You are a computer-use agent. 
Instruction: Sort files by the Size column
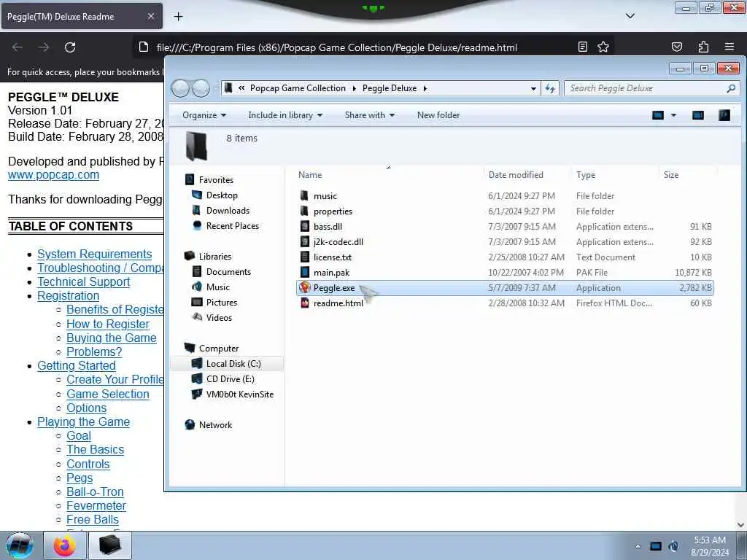point(671,175)
